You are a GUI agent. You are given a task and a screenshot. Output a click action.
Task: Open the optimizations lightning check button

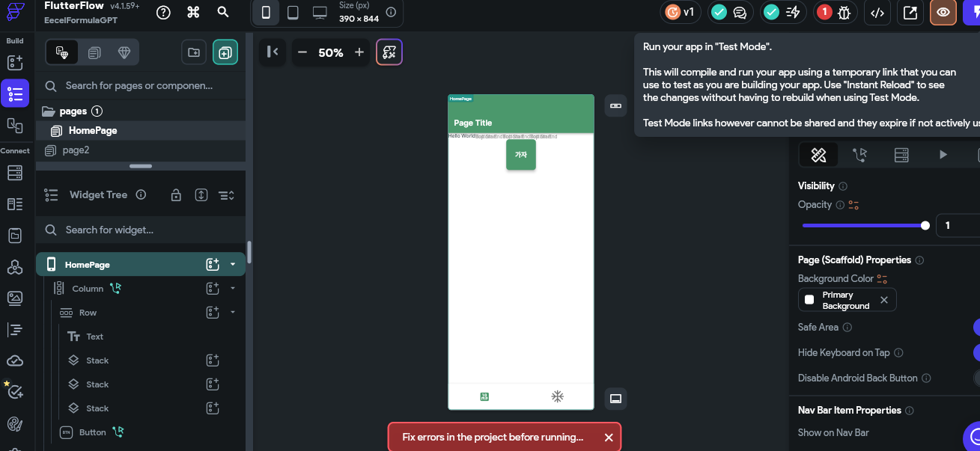[782, 12]
